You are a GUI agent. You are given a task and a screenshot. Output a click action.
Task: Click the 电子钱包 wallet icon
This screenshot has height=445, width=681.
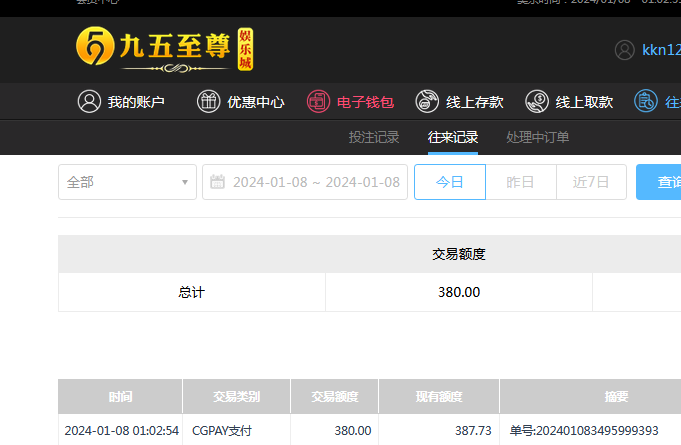pyautogui.click(x=318, y=102)
